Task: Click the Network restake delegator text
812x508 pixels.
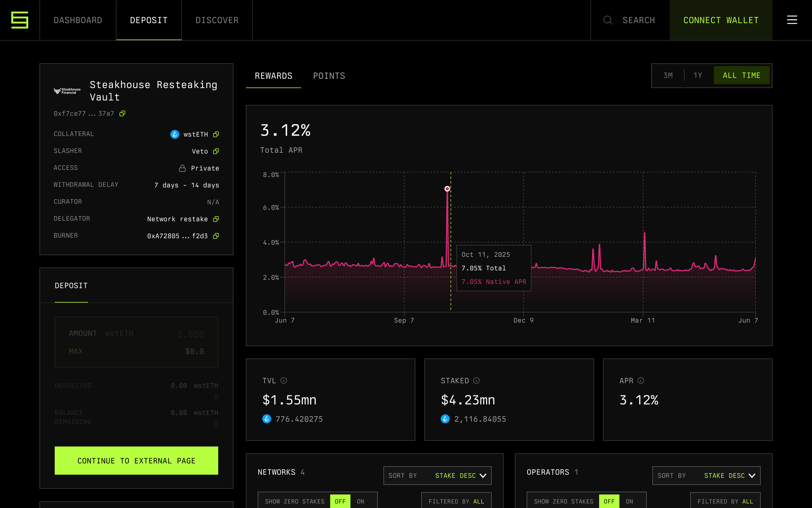Action: [x=178, y=219]
